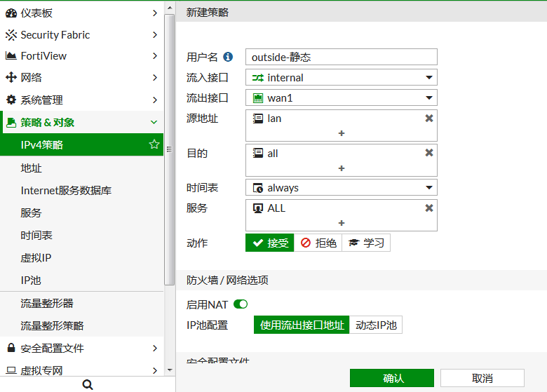Viewport: 547px width, 392px height.
Task: Click the FortiView chart icon
Action: pyautogui.click(x=11, y=56)
